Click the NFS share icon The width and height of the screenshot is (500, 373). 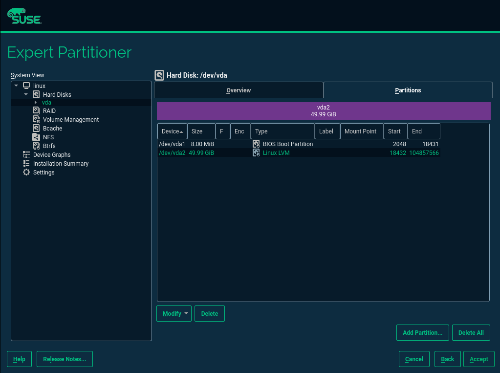pos(36,137)
